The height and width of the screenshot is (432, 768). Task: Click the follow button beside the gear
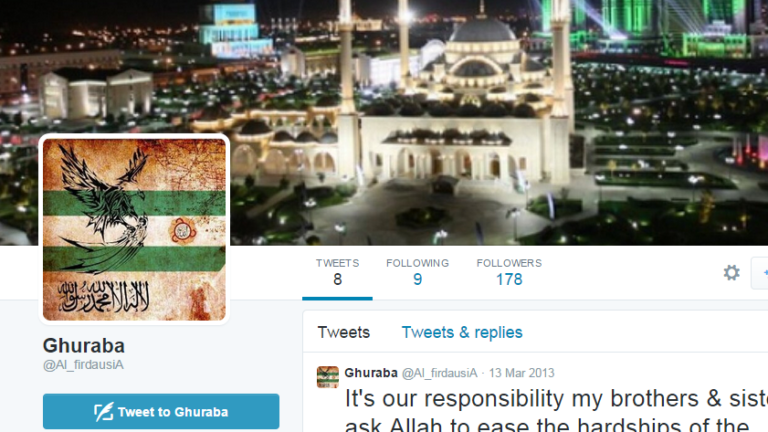[x=760, y=272]
